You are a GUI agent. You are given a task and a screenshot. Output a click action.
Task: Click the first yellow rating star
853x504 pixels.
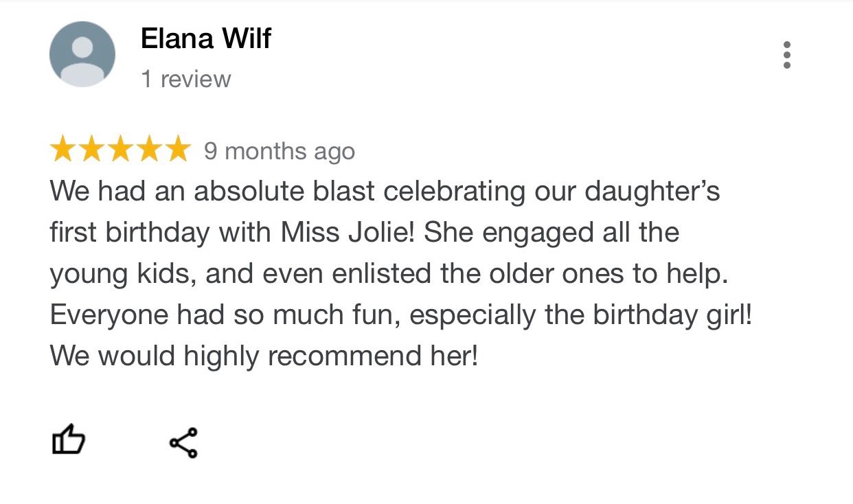pos(62,150)
